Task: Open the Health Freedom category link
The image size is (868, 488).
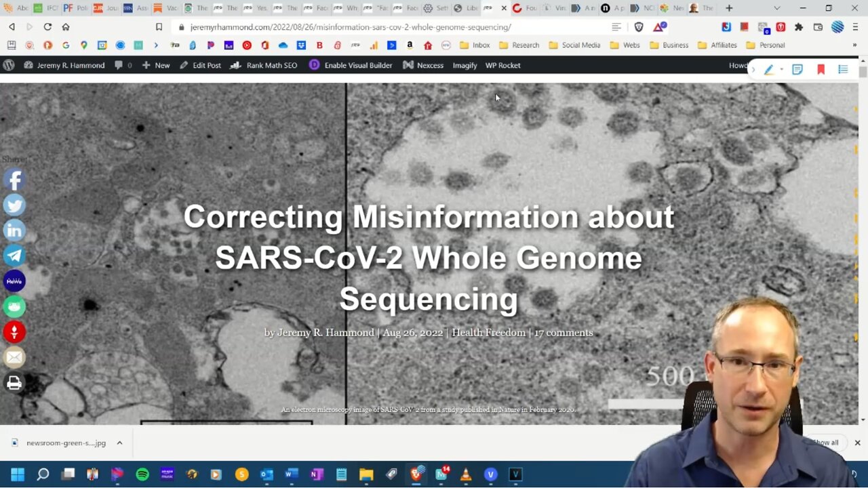Action: pyautogui.click(x=488, y=333)
